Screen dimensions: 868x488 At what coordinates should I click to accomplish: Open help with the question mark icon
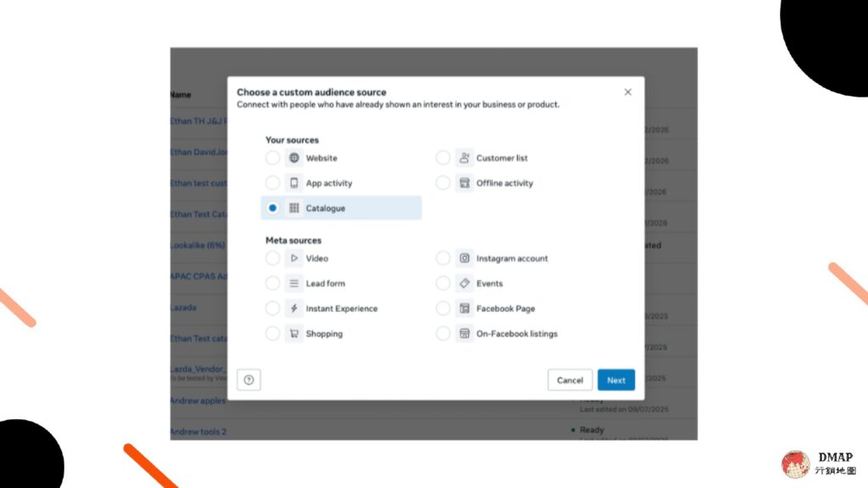tap(248, 380)
